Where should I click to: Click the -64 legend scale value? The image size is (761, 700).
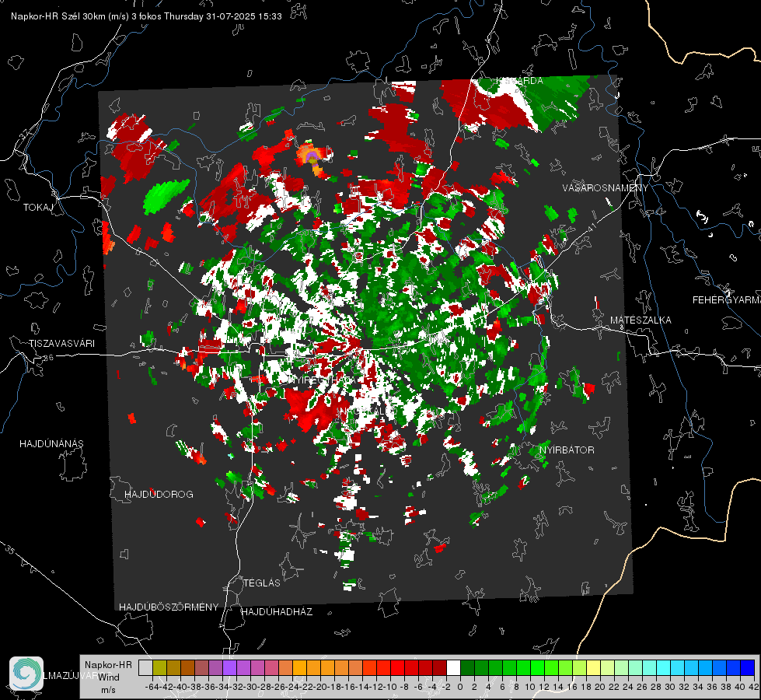point(151,687)
